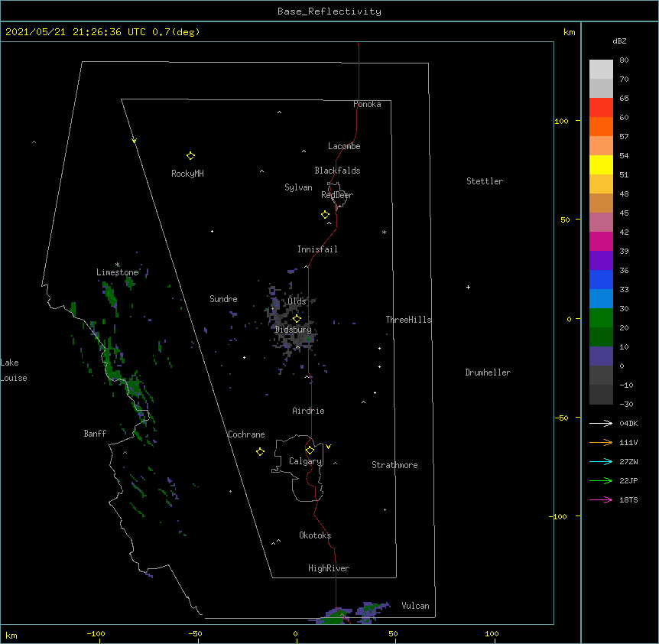Click the 18TS legend label
The width and height of the screenshot is (659, 644).
click(628, 499)
